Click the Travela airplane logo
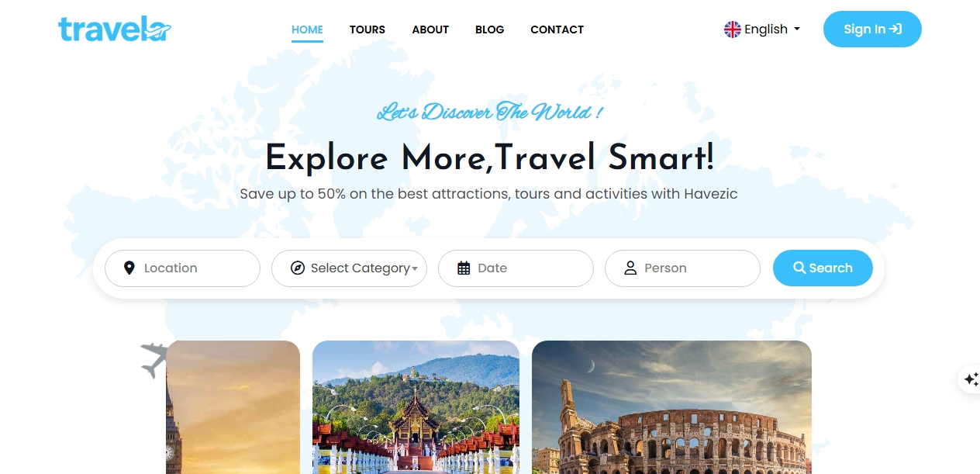 [x=114, y=29]
